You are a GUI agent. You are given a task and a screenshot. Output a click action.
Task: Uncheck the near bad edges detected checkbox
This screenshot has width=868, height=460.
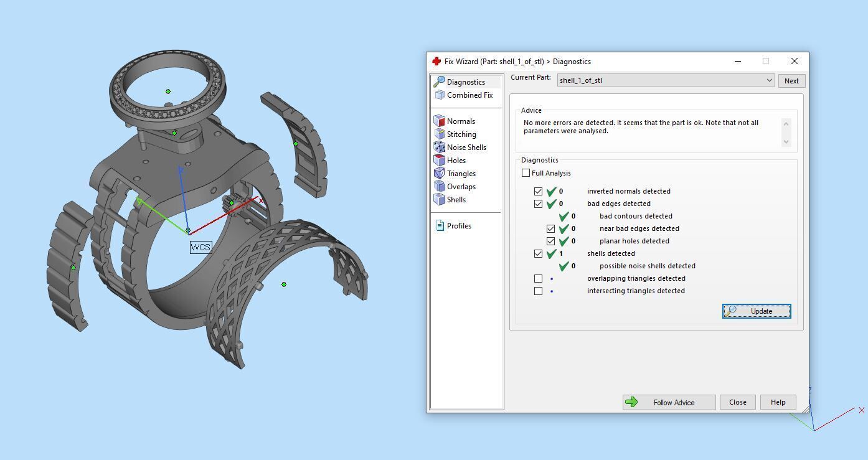click(x=550, y=228)
